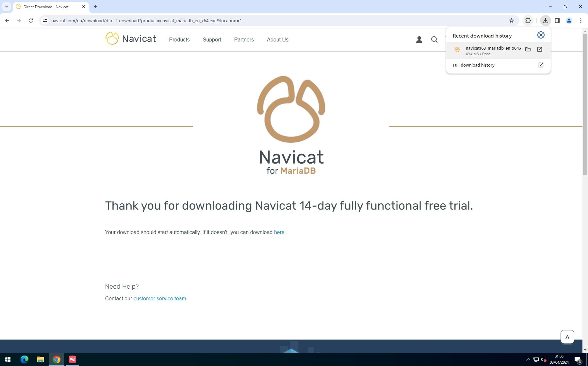This screenshot has width=588, height=366.
Task: Click the 'here' download link
Action: click(x=279, y=232)
